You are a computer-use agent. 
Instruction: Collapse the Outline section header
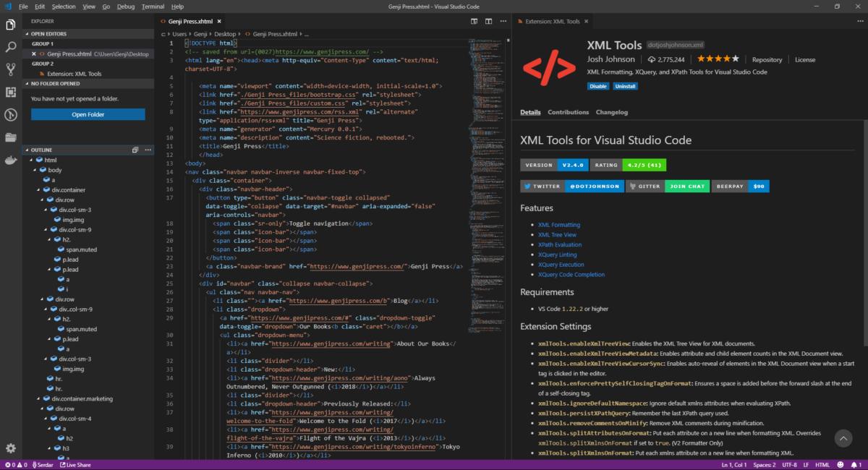pyautogui.click(x=43, y=150)
